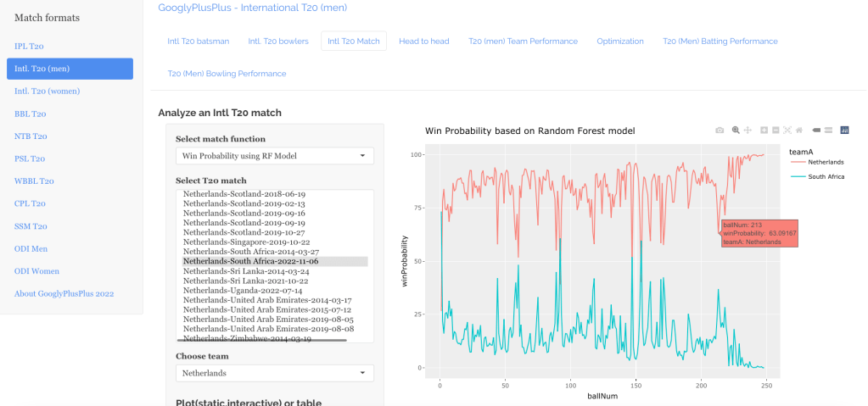Click the Zoom out minus icon
Image resolution: width=868 pixels, height=406 pixels.
[776, 131]
